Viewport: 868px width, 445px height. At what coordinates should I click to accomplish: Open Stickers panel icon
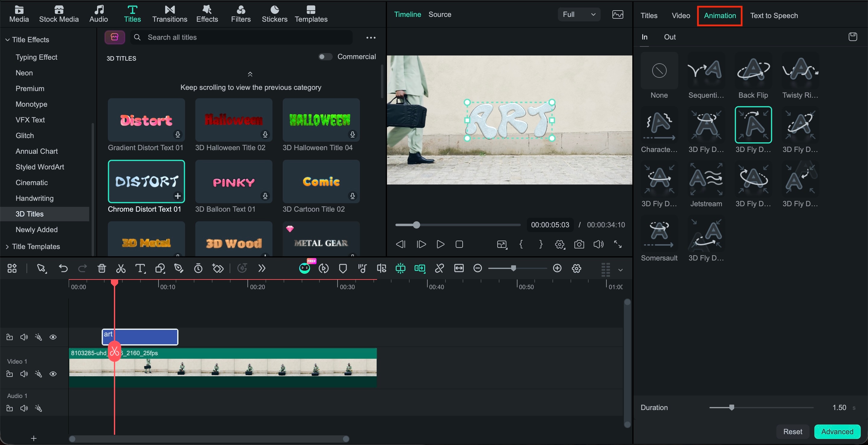point(275,14)
